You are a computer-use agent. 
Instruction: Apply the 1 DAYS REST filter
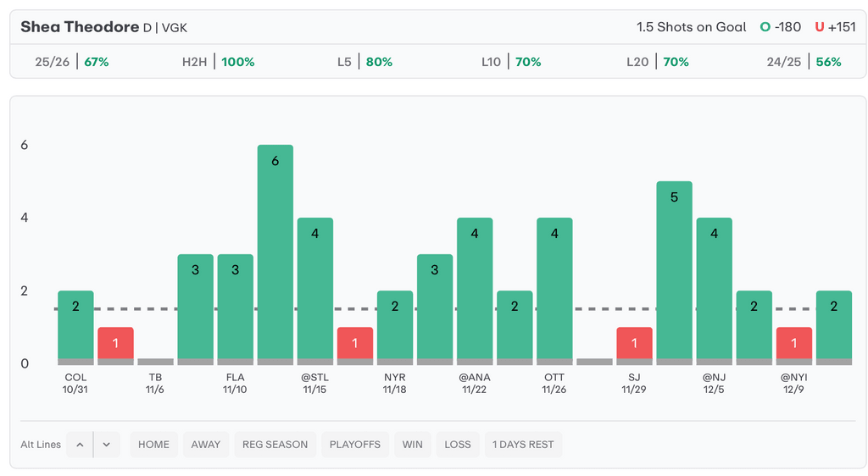tap(523, 445)
